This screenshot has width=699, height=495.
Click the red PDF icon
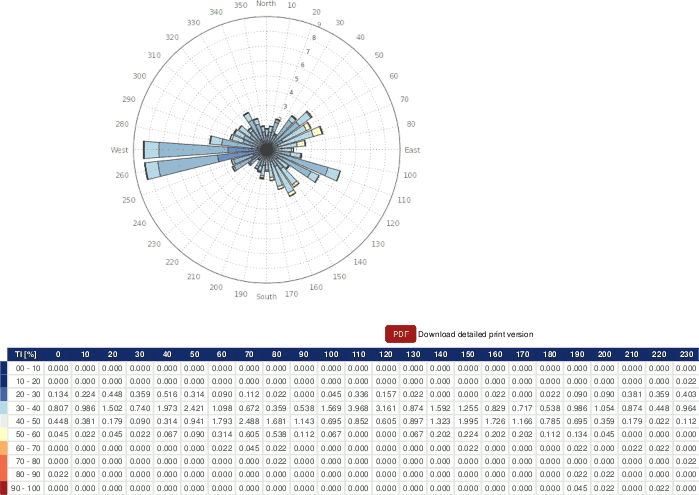pos(399,334)
